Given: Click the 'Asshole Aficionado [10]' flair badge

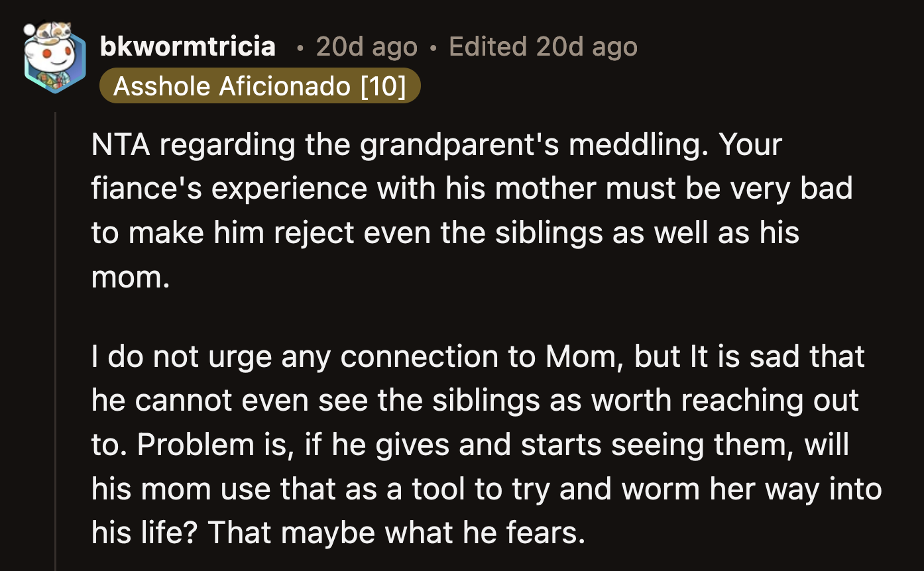Looking at the screenshot, I should coord(260,85).
